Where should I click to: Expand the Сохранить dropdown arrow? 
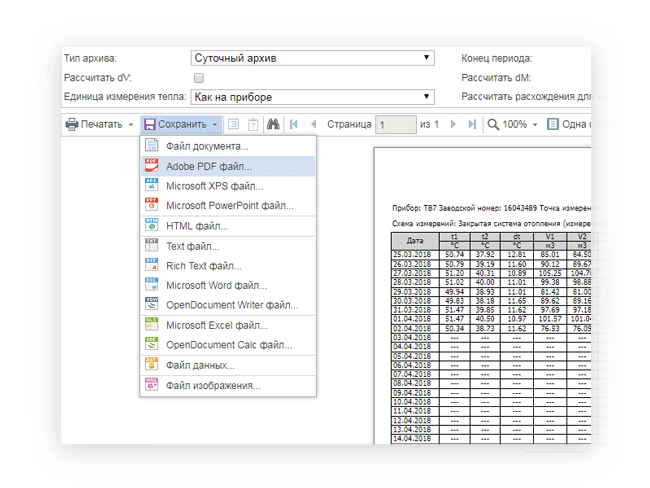click(x=215, y=124)
